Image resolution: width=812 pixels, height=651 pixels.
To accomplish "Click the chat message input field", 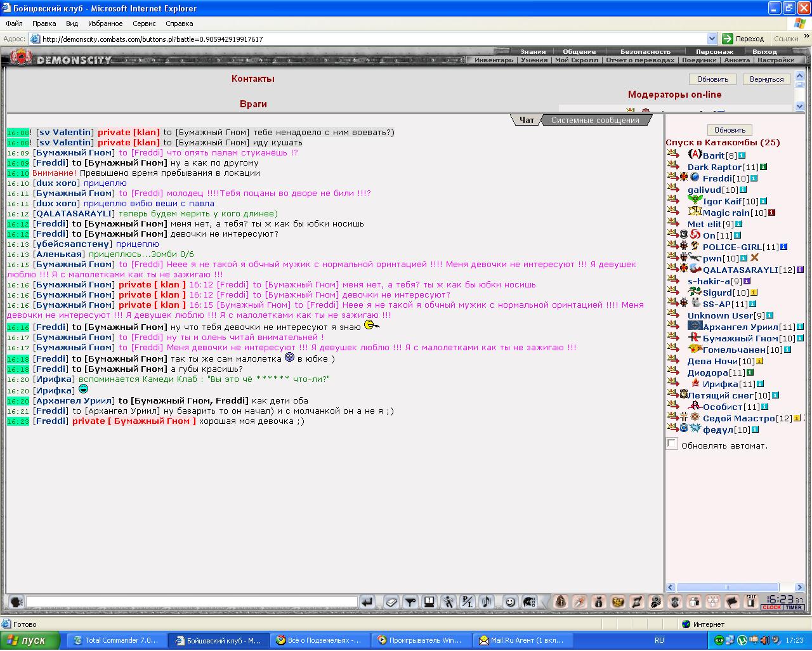I will tap(192, 602).
